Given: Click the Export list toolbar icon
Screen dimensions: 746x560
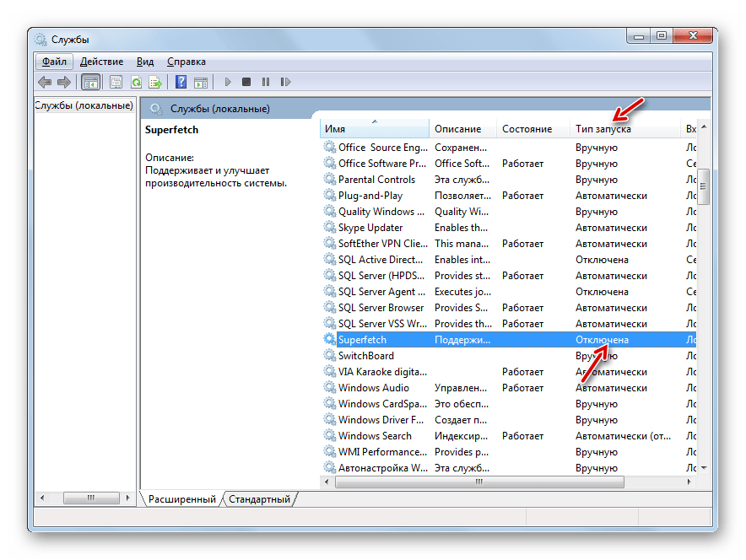Looking at the screenshot, I should pyautogui.click(x=155, y=83).
